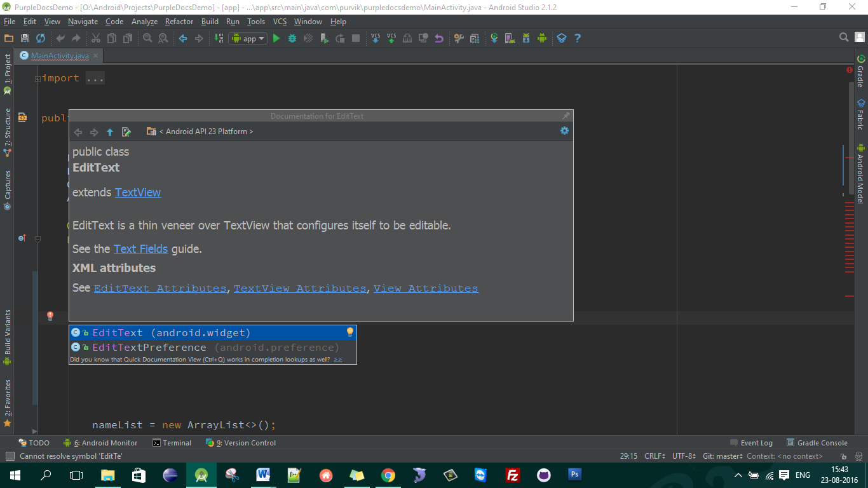Open a file with the folder icon
The width and height of the screenshot is (868, 488).
9,38
